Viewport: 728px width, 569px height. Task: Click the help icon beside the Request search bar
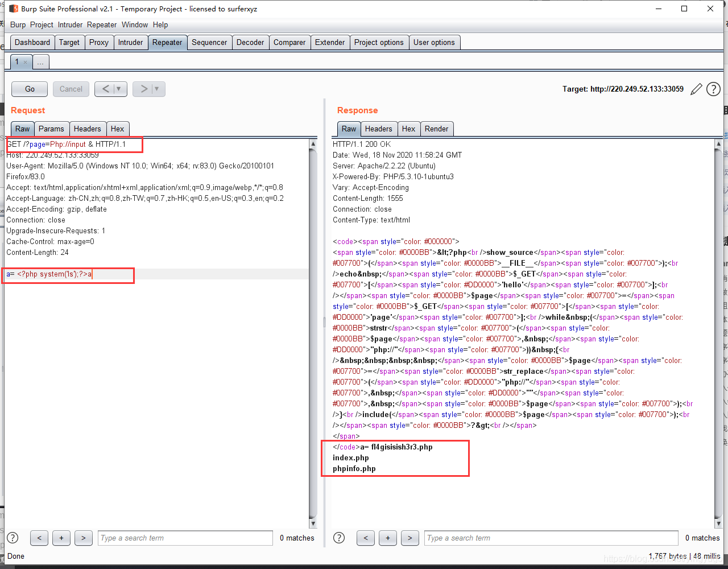point(13,538)
